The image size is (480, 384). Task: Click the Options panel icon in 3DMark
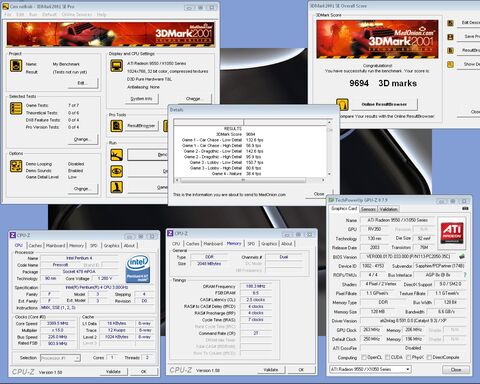[x=16, y=166]
